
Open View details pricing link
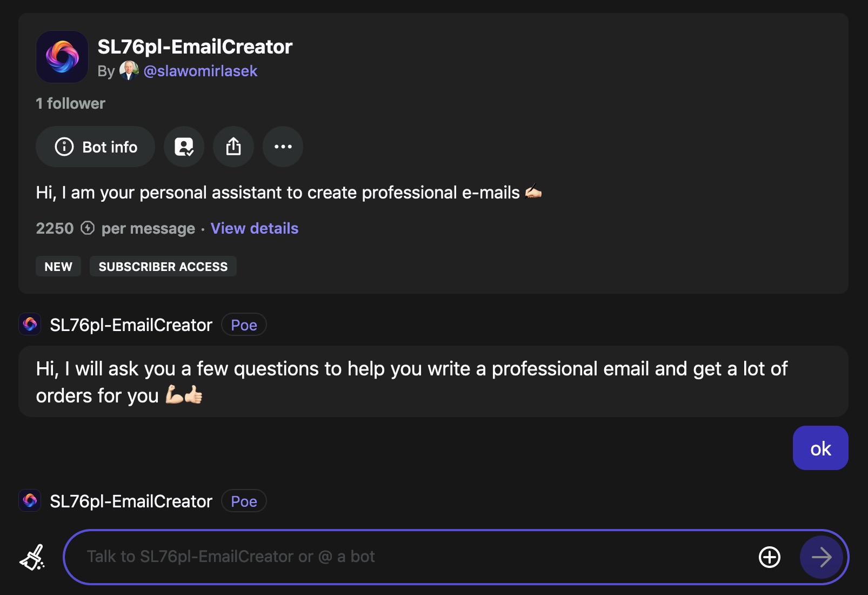[x=255, y=228]
